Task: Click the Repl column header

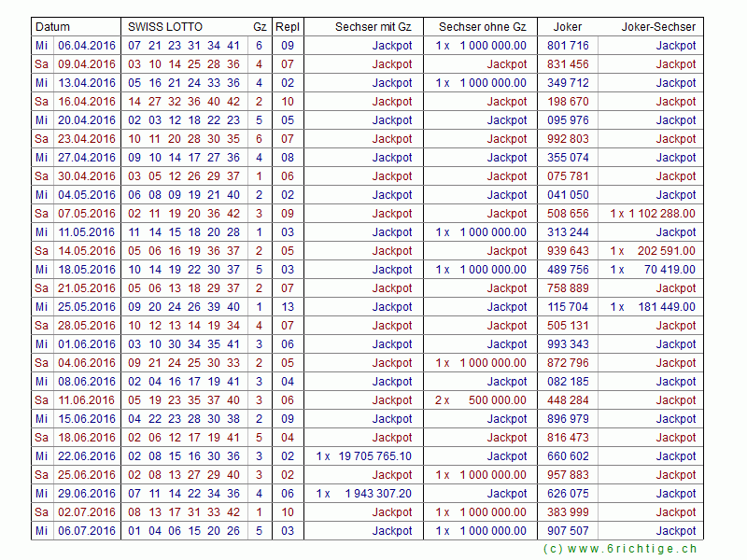Action: pos(288,27)
